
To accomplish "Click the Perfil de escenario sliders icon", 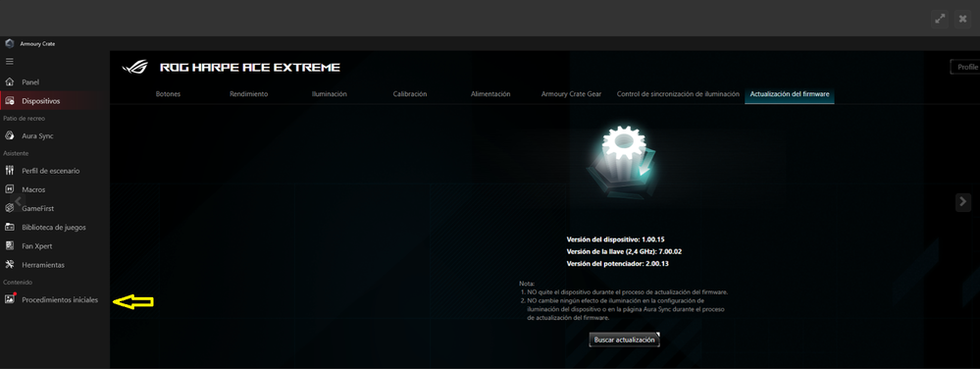I will click(x=10, y=171).
